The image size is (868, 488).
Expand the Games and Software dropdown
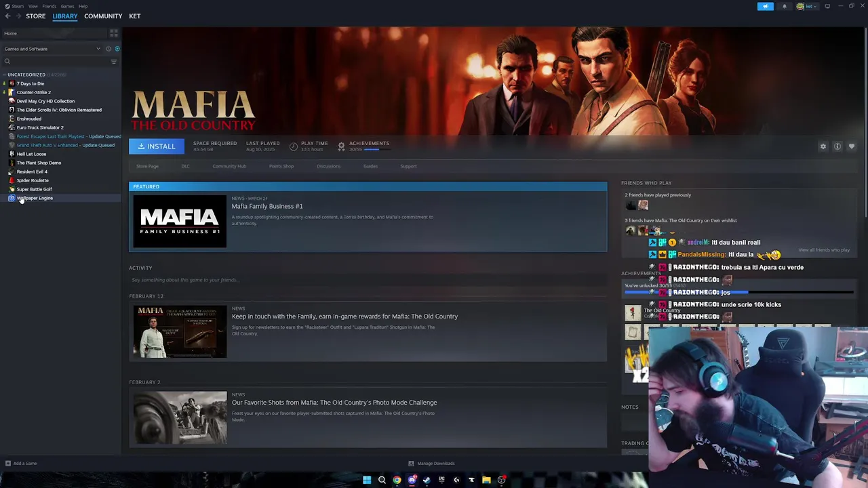point(52,49)
